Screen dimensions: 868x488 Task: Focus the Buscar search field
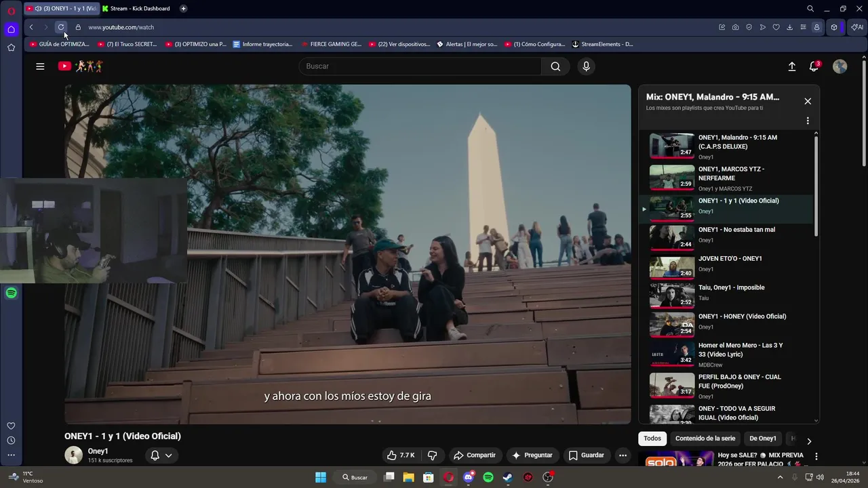pyautogui.click(x=420, y=66)
